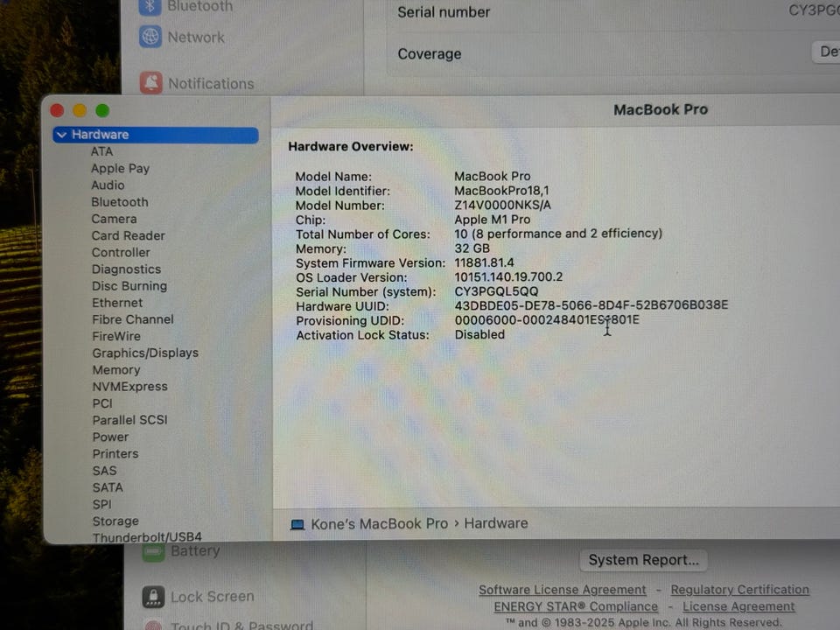The width and height of the screenshot is (840, 630).
Task: Open the Printers entry
Action: pos(115,454)
